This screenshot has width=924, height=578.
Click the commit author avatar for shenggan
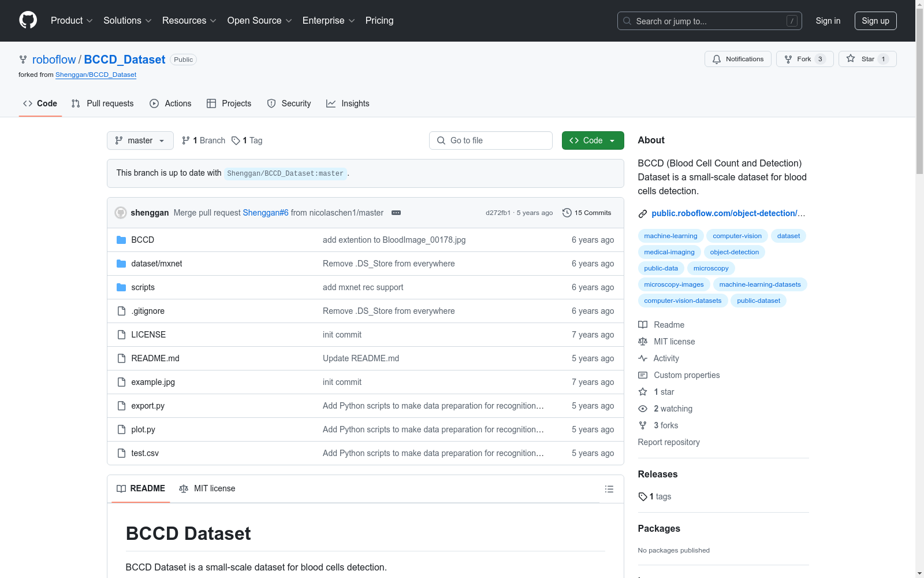pyautogui.click(x=121, y=213)
